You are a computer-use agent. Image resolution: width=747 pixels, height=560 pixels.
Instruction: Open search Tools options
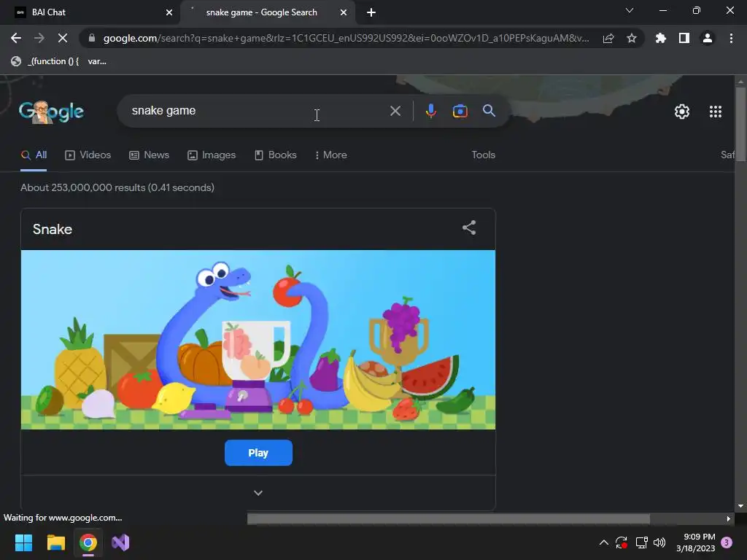483,155
